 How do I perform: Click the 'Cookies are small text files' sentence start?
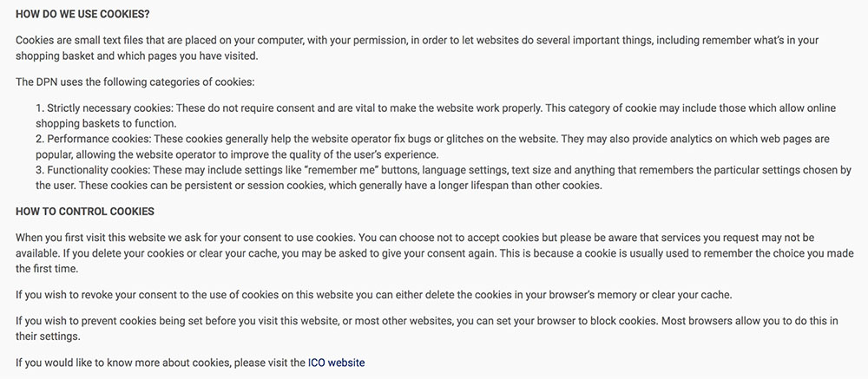tap(76, 41)
